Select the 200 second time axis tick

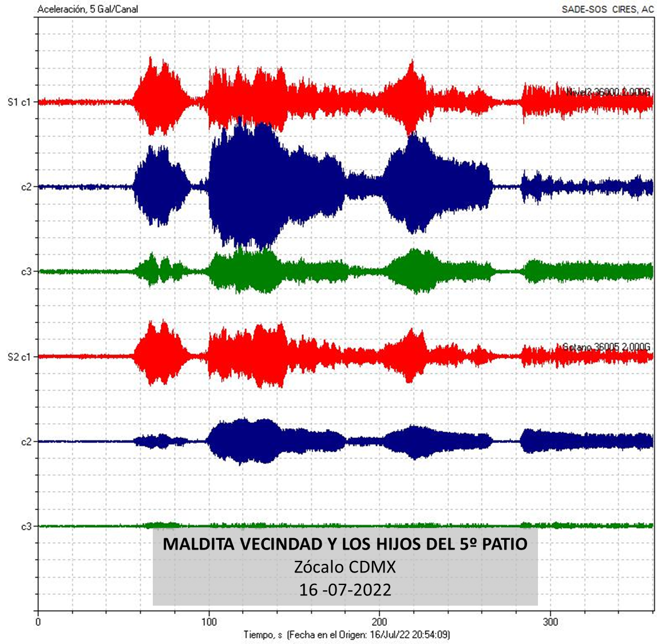pos(379,621)
